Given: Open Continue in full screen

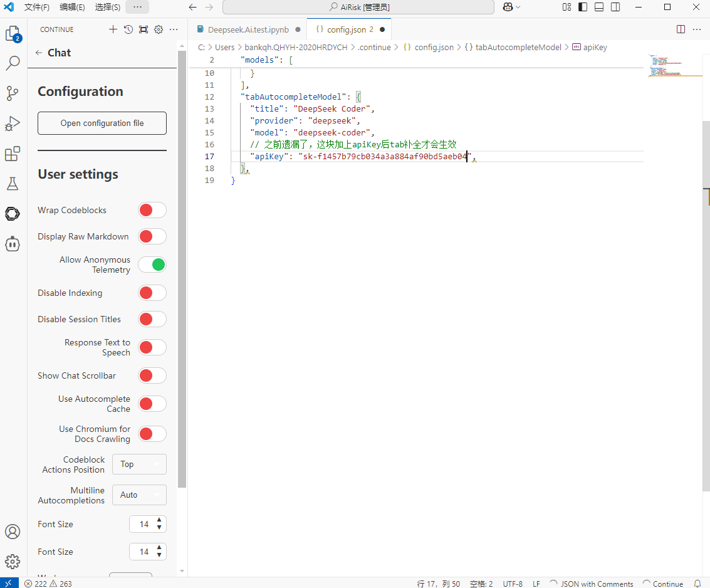Looking at the screenshot, I should [x=144, y=29].
